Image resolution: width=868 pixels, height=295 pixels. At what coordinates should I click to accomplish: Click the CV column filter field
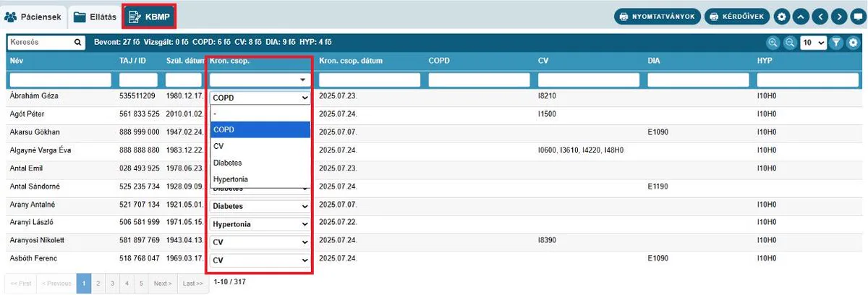pyautogui.click(x=590, y=80)
